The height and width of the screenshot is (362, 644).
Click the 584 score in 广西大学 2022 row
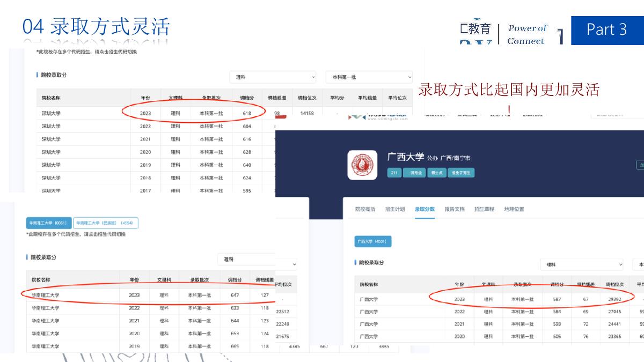pos(557,312)
